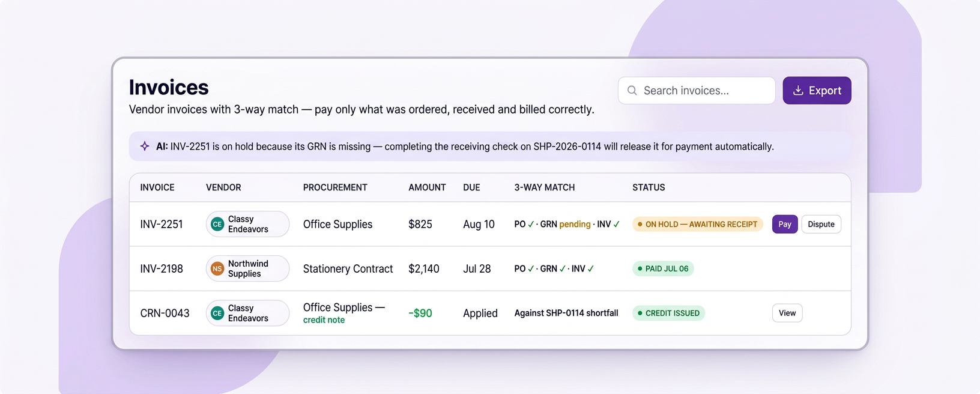Click the CE avatar in INV-2251 row

click(217, 224)
